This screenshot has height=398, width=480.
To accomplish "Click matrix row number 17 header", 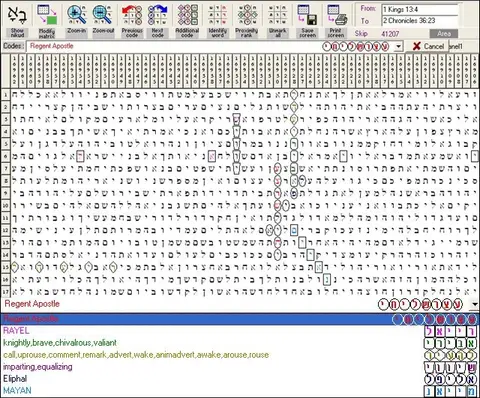I will pos(5,292).
